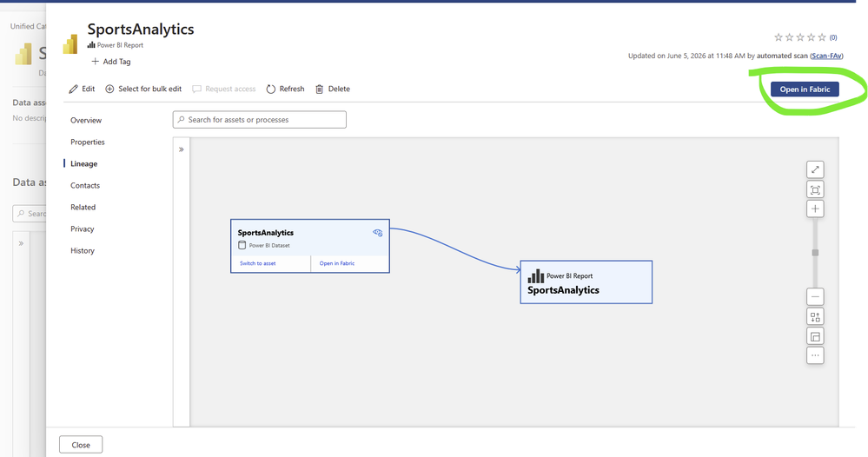Click the dataset cylinder icon in the dataset node
This screenshot has width=868, height=457.
tap(242, 245)
